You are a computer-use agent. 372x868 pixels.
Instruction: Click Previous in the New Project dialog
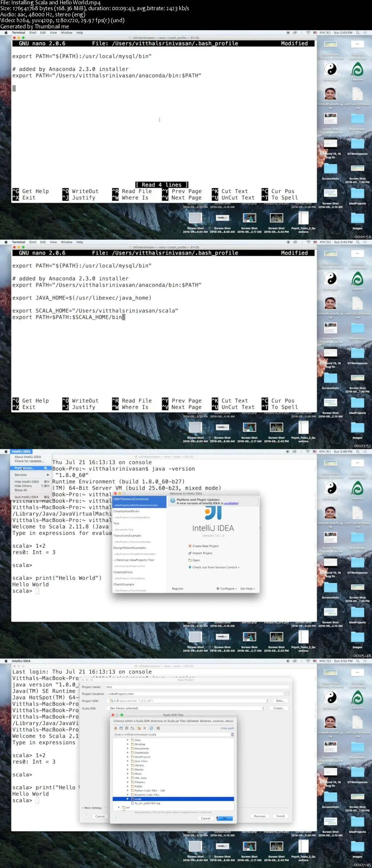pyautogui.click(x=260, y=816)
